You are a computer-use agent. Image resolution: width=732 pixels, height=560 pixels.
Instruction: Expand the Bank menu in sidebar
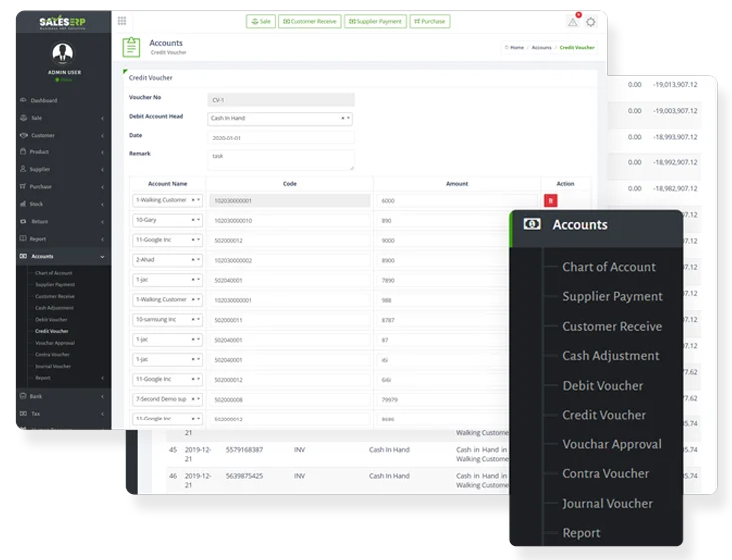click(x=61, y=396)
